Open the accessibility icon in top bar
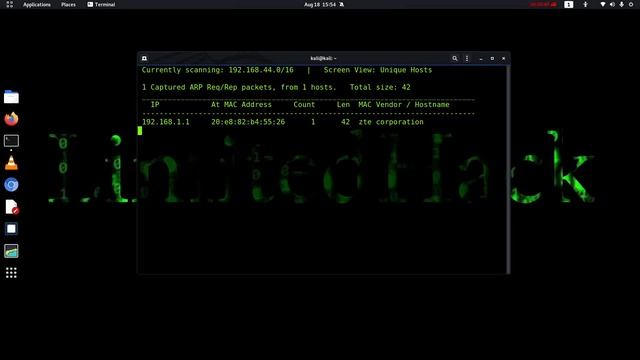The image size is (640, 360). (585, 4)
